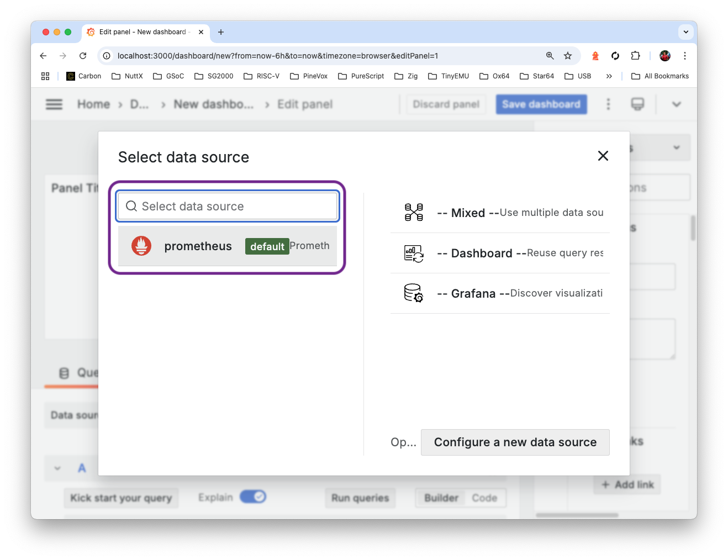Close the Edit panel browser tab
The width and height of the screenshot is (728, 560).
point(201,32)
